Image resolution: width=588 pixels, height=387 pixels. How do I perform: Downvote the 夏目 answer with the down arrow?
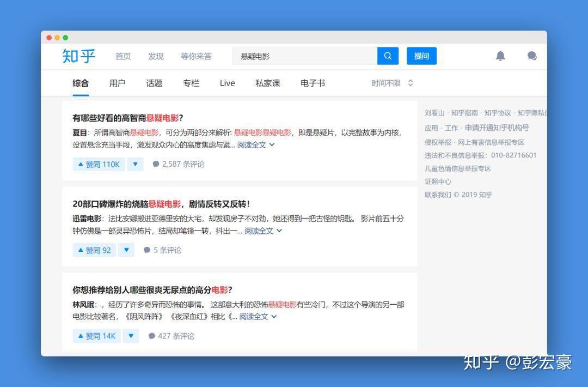coord(136,164)
